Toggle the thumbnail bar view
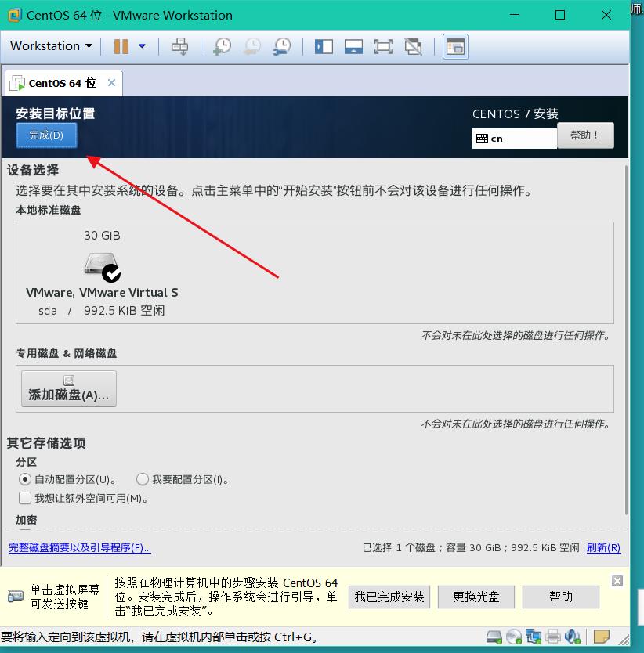Screen dimensions: 644x653 (353, 47)
